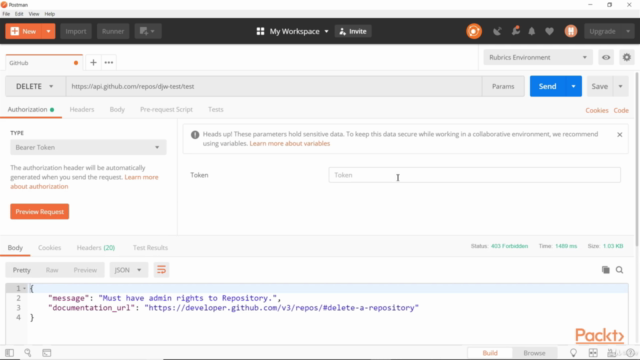Send the DELETE request

pyautogui.click(x=547, y=87)
